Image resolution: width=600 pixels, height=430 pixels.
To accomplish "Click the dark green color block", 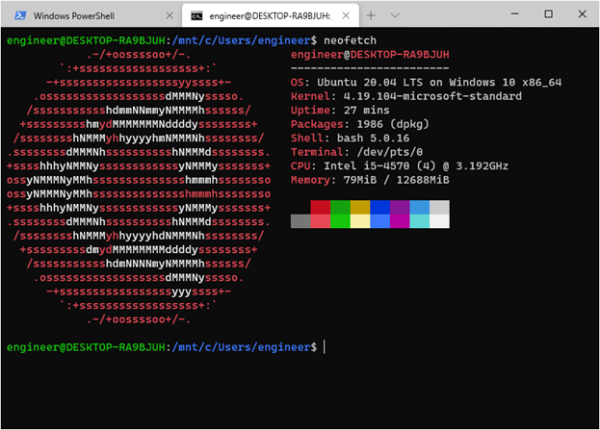I will point(340,207).
